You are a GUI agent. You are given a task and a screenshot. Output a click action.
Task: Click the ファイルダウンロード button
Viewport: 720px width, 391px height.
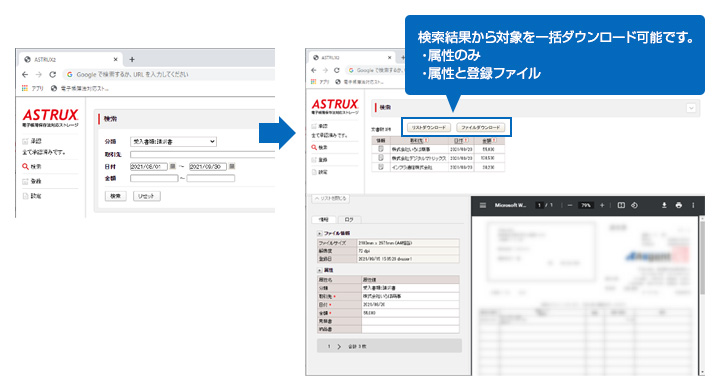coord(480,128)
